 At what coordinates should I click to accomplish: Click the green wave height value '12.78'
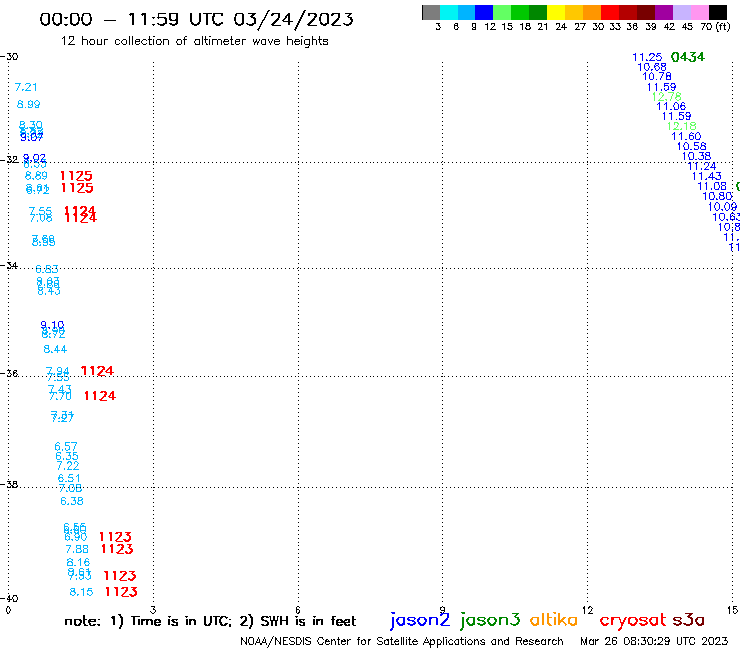point(666,97)
